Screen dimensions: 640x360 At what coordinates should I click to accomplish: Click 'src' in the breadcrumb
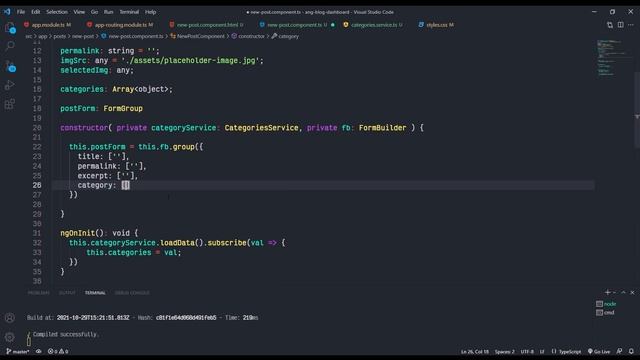(29, 36)
